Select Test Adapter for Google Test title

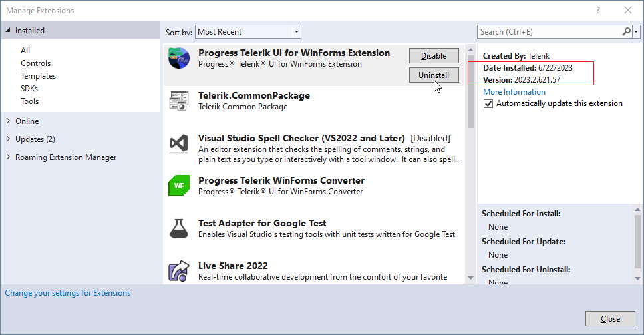point(262,223)
